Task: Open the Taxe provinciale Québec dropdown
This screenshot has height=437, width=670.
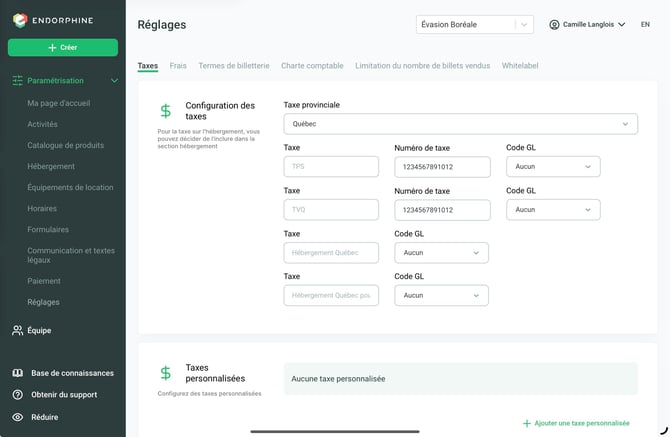Action: (461, 124)
